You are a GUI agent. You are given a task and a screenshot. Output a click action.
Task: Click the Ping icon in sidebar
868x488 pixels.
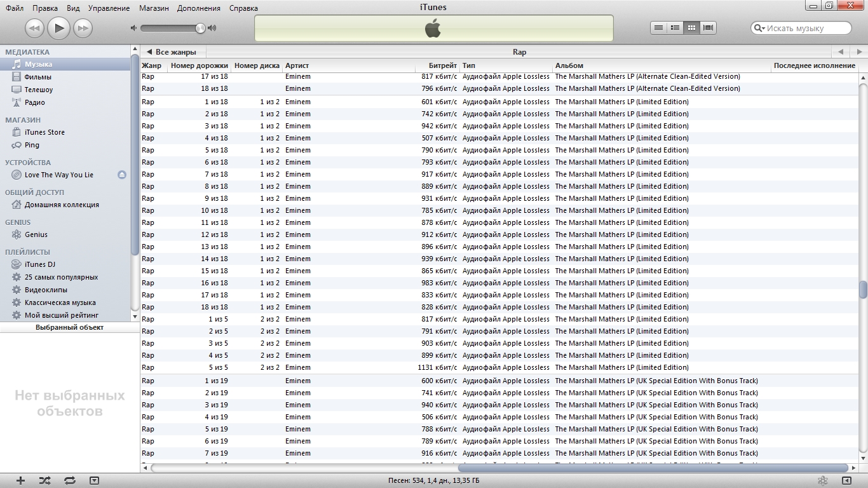pos(17,145)
